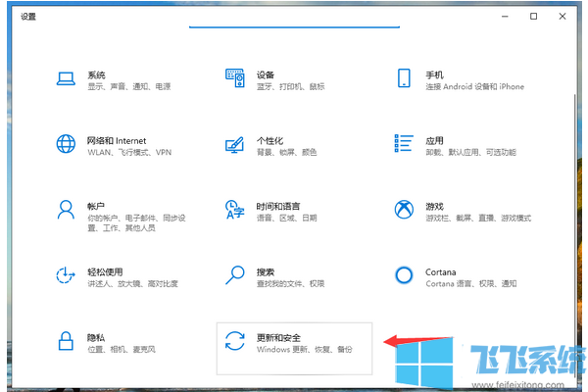This screenshot has width=588, height=392.
Task: Open the System laptop icon
Action: (x=66, y=78)
